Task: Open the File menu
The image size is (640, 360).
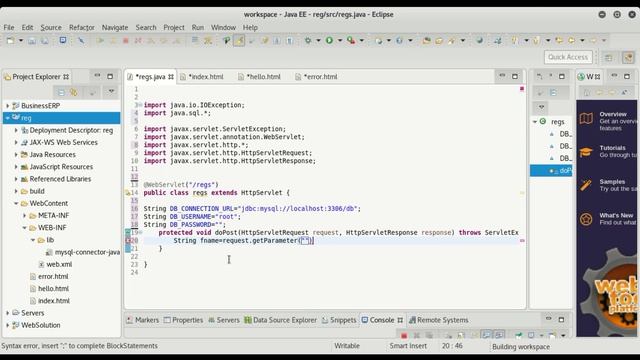Action: click(9, 27)
